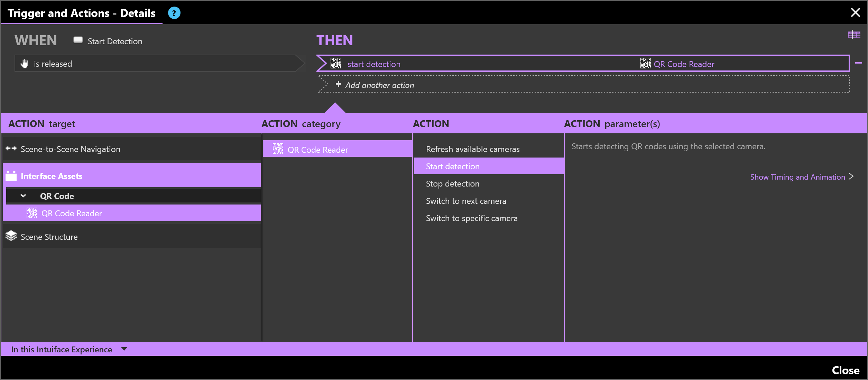This screenshot has width=868, height=380.
Task: Click In this Intuiface Experience label
Action: coord(62,349)
